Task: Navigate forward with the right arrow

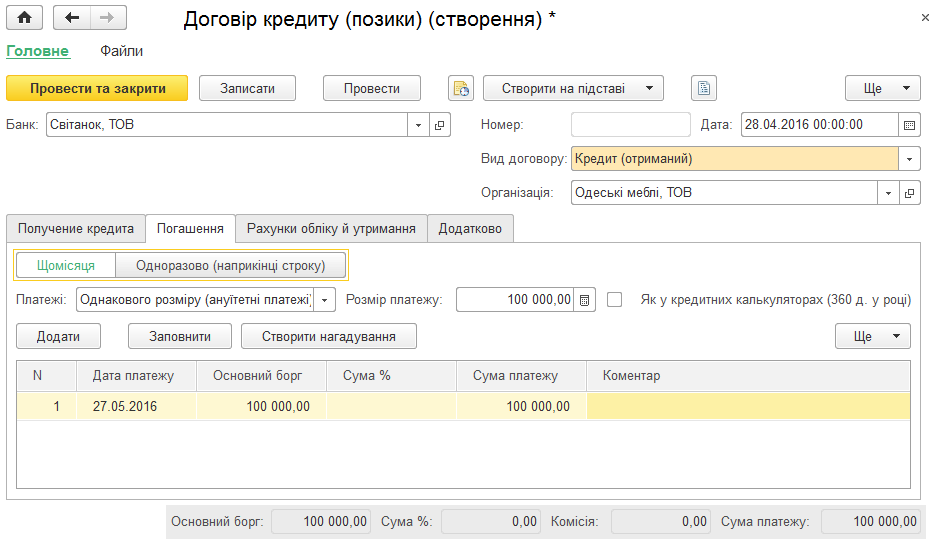Action: (x=108, y=18)
